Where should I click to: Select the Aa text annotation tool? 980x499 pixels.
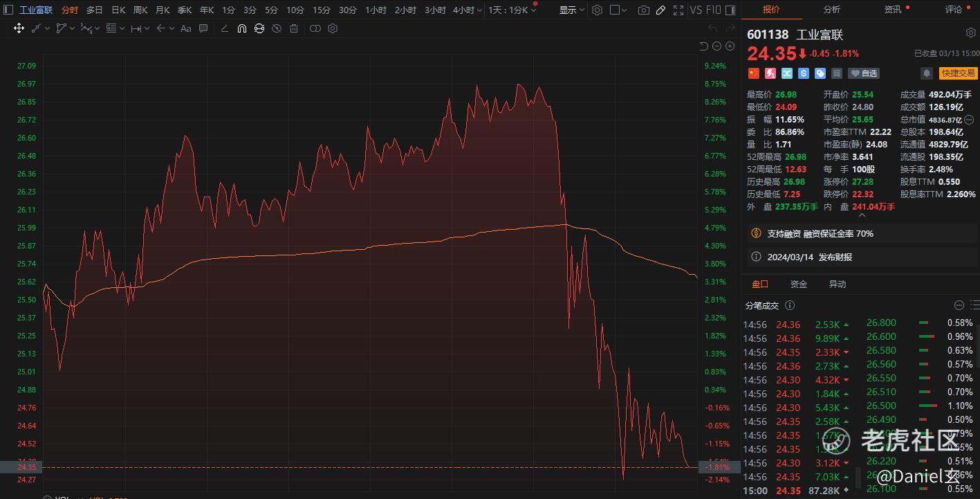(185, 28)
